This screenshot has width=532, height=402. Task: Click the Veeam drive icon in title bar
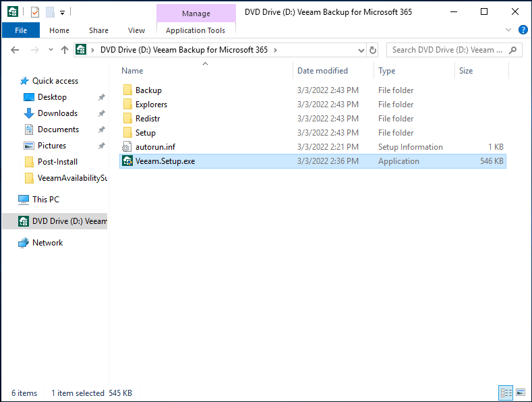pyautogui.click(x=13, y=12)
